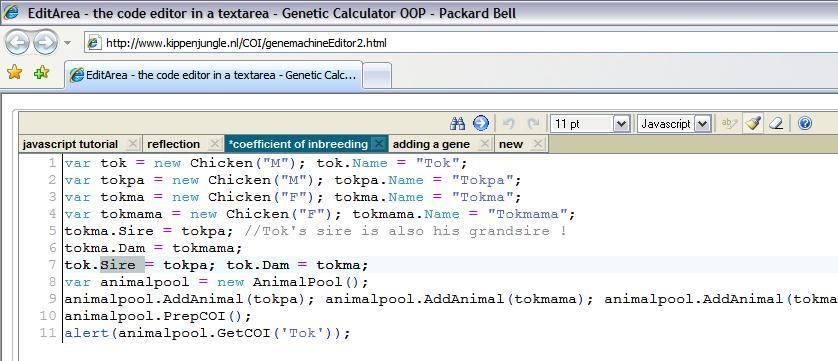Click the URL address bar field
The image size is (838, 361).
click(460, 43)
